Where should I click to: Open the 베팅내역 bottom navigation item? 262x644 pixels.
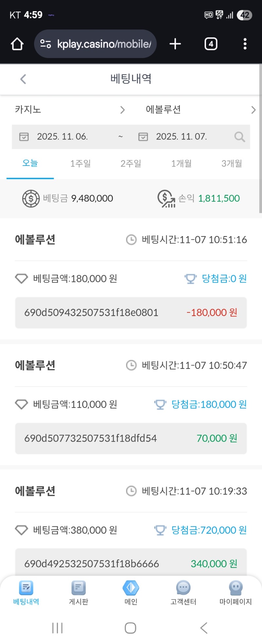[26, 593]
